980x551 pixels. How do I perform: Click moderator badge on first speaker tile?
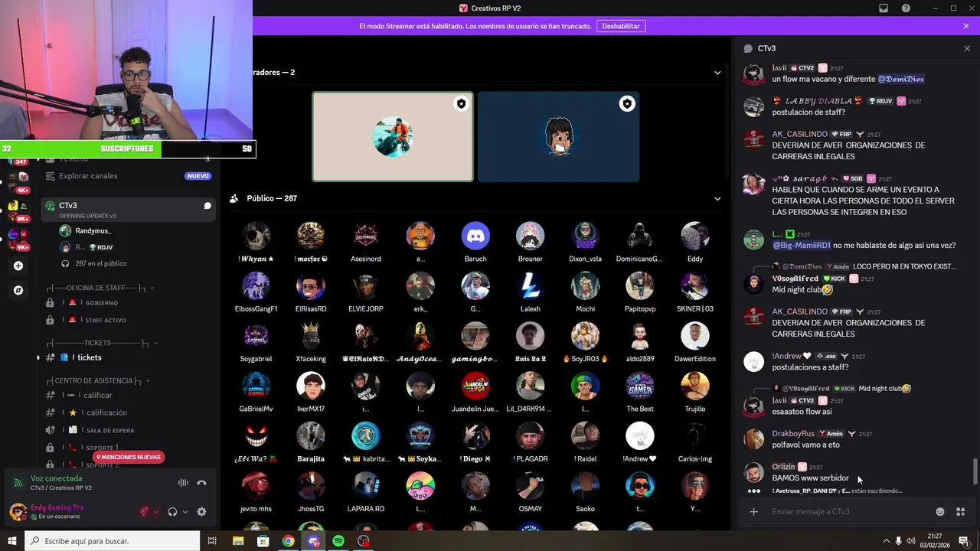click(461, 104)
